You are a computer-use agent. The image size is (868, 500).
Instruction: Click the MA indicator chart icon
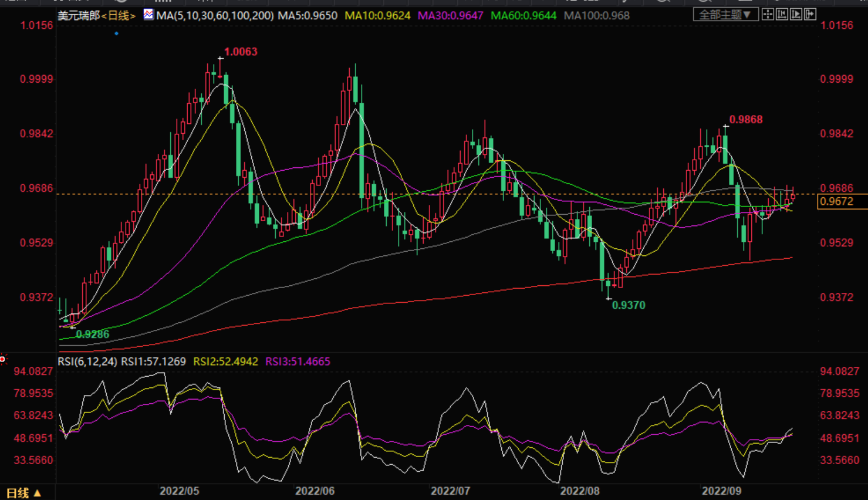click(148, 15)
